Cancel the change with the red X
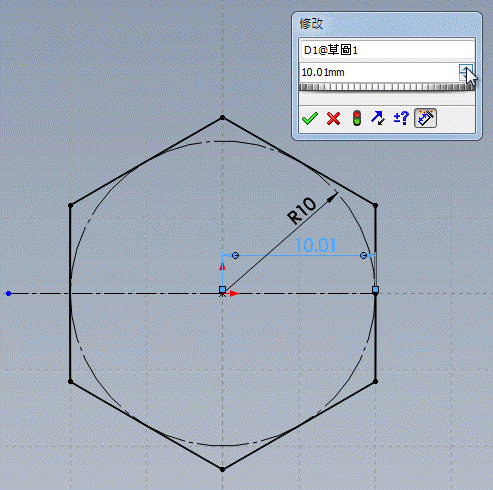 tap(333, 118)
